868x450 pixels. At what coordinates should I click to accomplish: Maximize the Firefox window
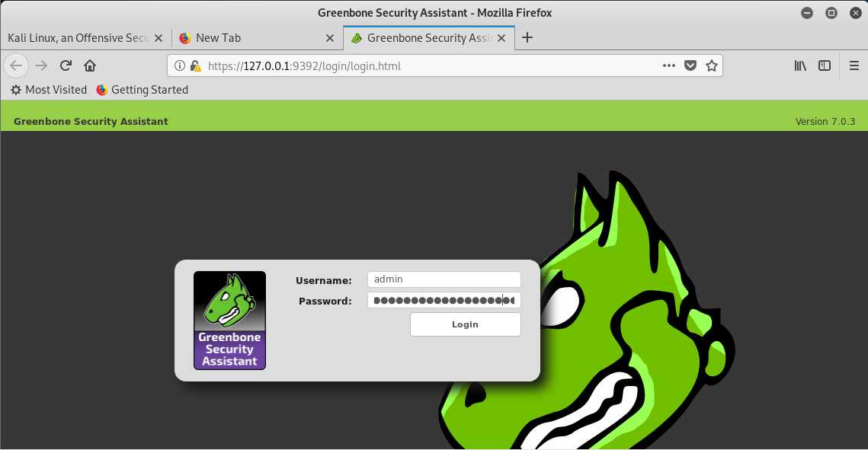831,13
